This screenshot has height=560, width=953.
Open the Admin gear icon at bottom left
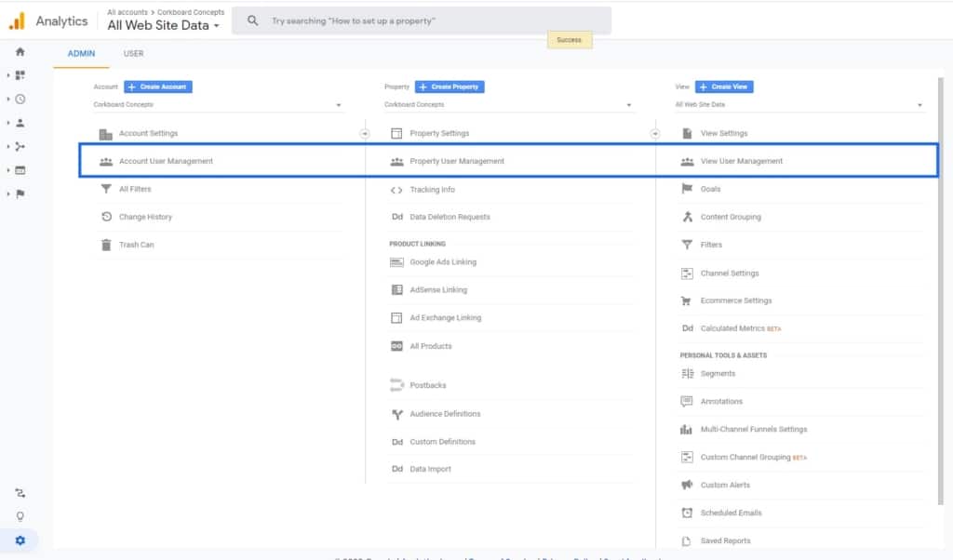pos(20,540)
